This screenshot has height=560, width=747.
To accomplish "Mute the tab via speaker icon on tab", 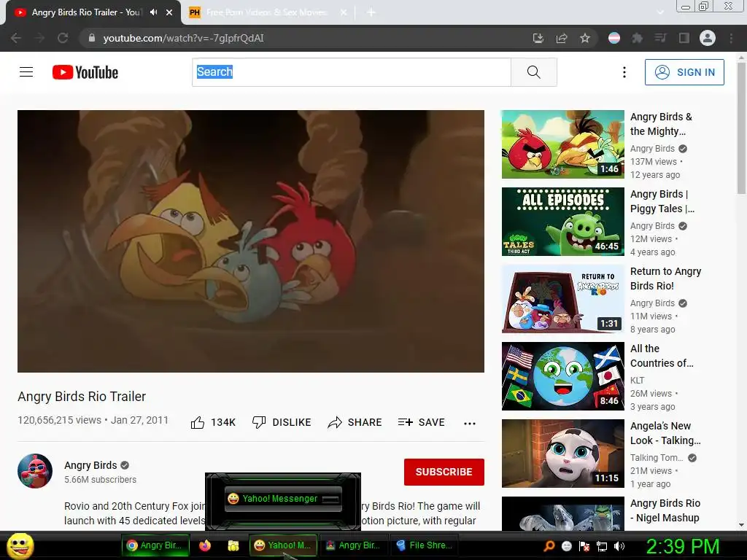I will click(153, 12).
